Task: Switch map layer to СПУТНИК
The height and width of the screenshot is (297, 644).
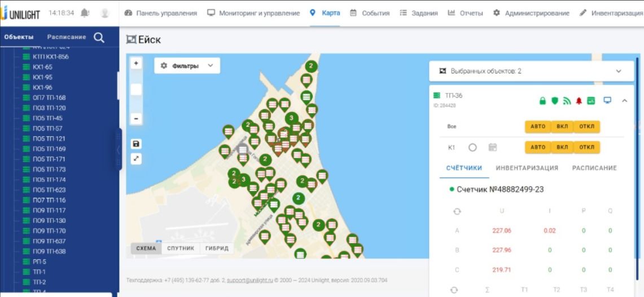Action: click(181, 248)
